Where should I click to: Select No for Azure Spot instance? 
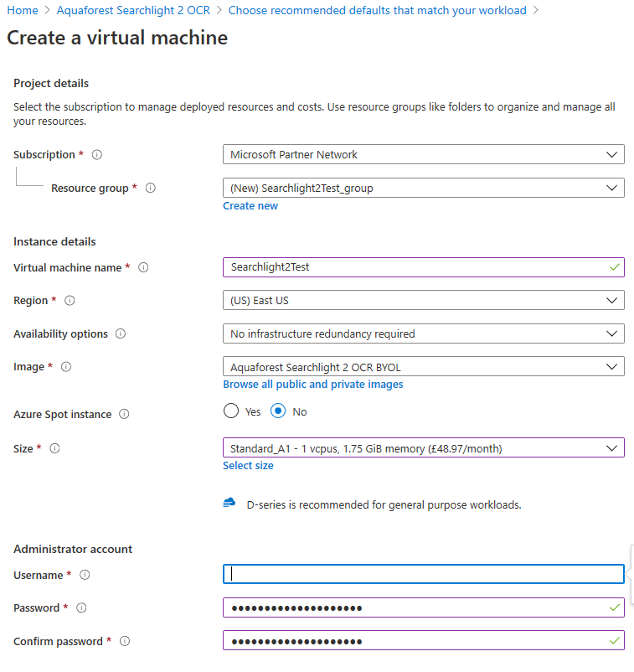click(278, 411)
